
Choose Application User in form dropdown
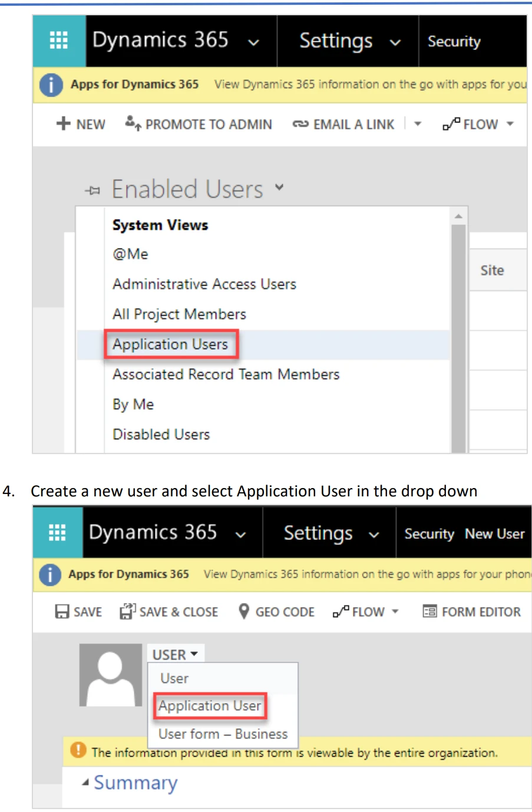coord(210,705)
